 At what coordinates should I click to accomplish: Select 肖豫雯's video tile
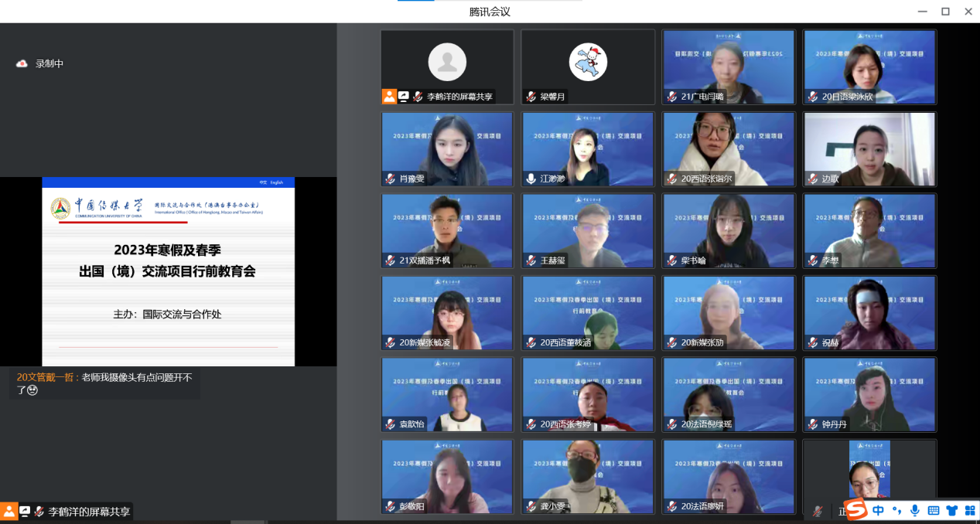(x=447, y=149)
